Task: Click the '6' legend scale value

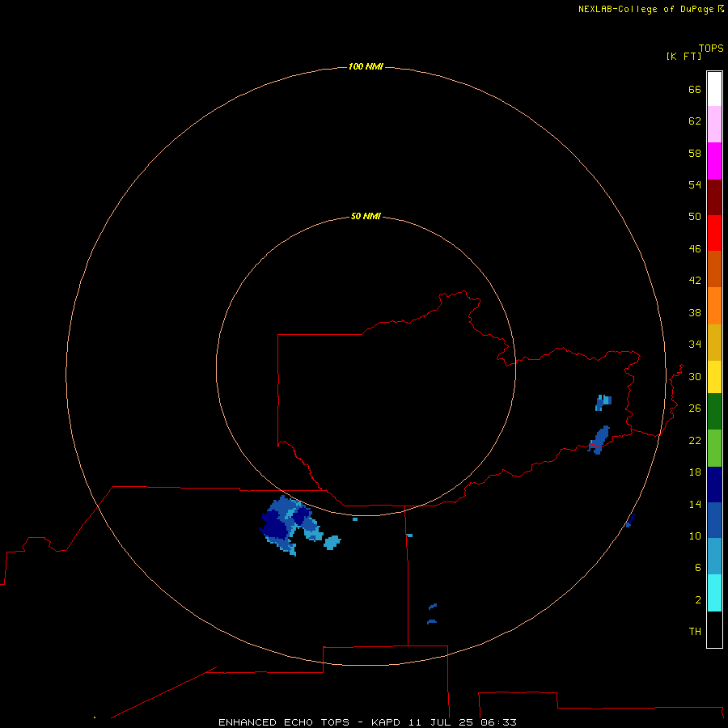Action: point(697,568)
